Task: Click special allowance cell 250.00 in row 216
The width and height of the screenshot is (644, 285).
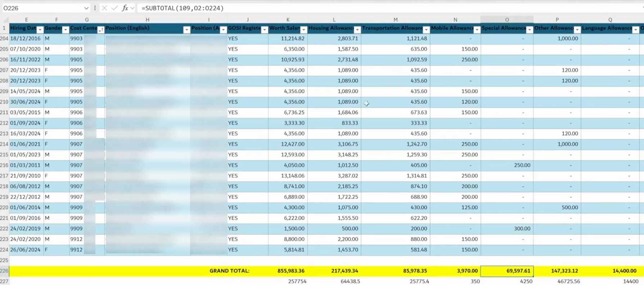Action: pos(507,165)
